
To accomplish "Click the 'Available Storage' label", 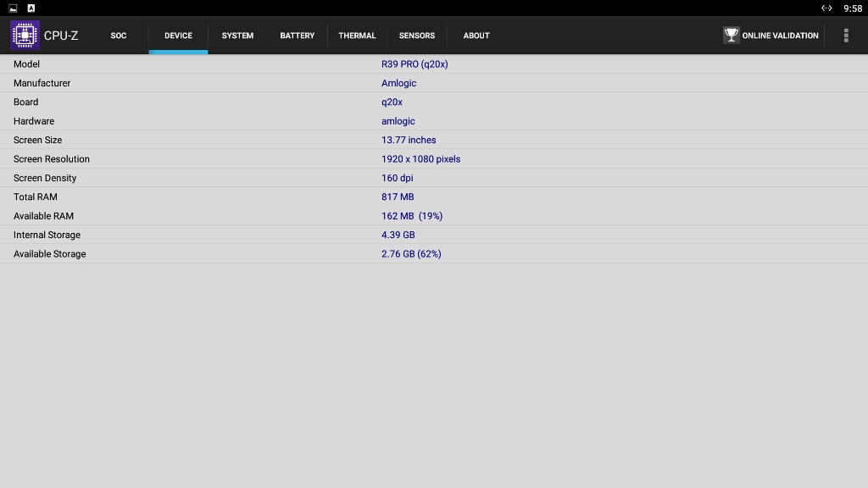I will [x=50, y=254].
